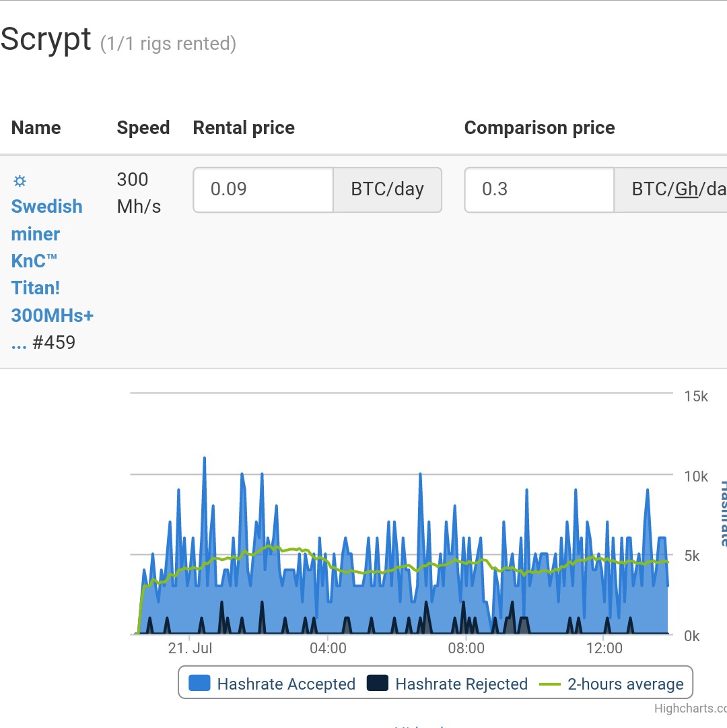Click the Name column header
The image size is (727, 728).
pos(36,128)
